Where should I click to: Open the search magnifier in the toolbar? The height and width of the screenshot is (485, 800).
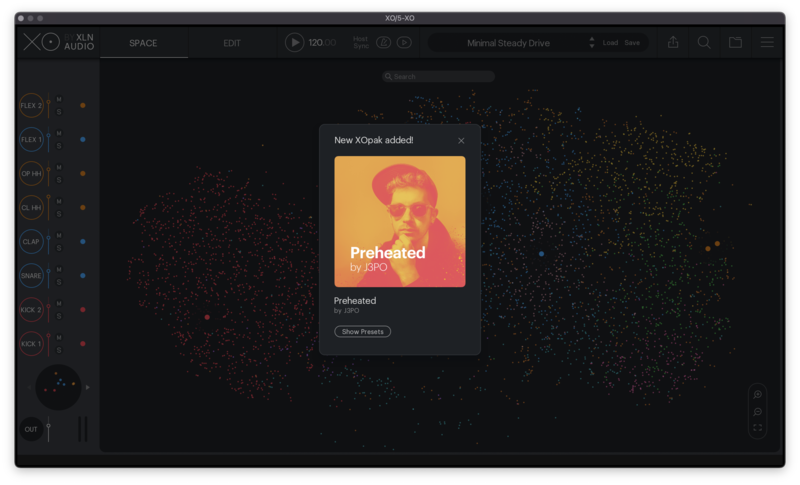(x=704, y=42)
